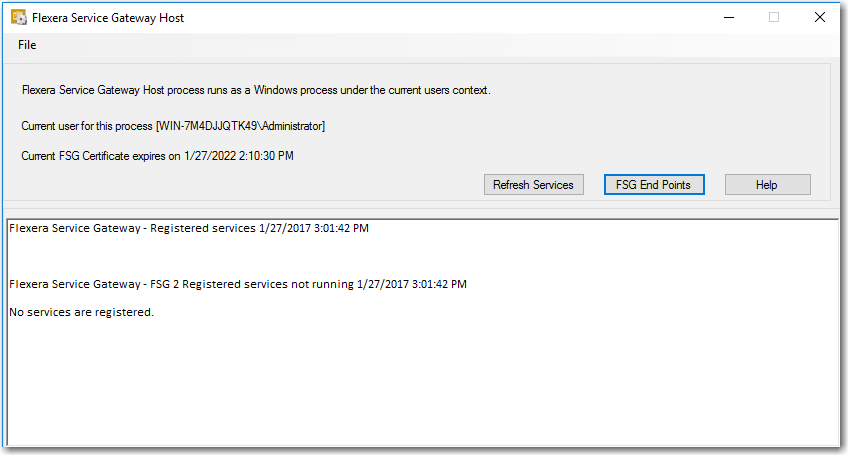
Task: Click the 'Current FSG Certificate expires on' label
Action: (101, 156)
